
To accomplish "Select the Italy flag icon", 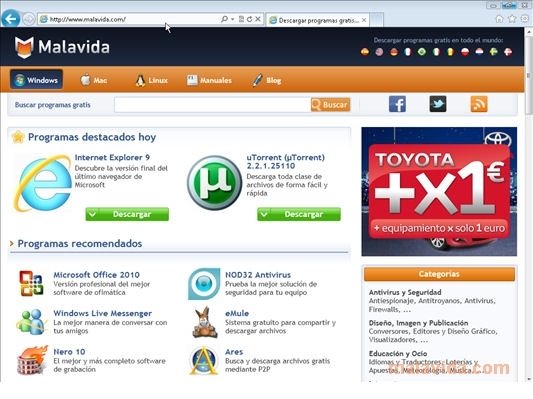I will [436, 52].
